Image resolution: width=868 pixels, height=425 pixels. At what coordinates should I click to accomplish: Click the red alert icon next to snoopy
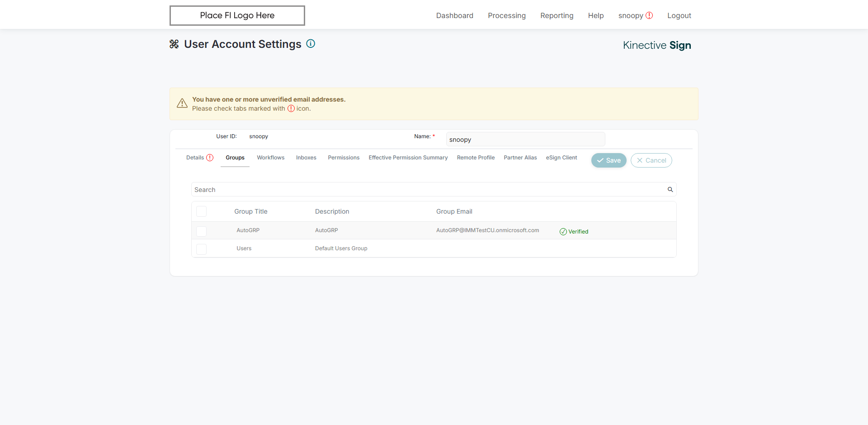click(649, 15)
